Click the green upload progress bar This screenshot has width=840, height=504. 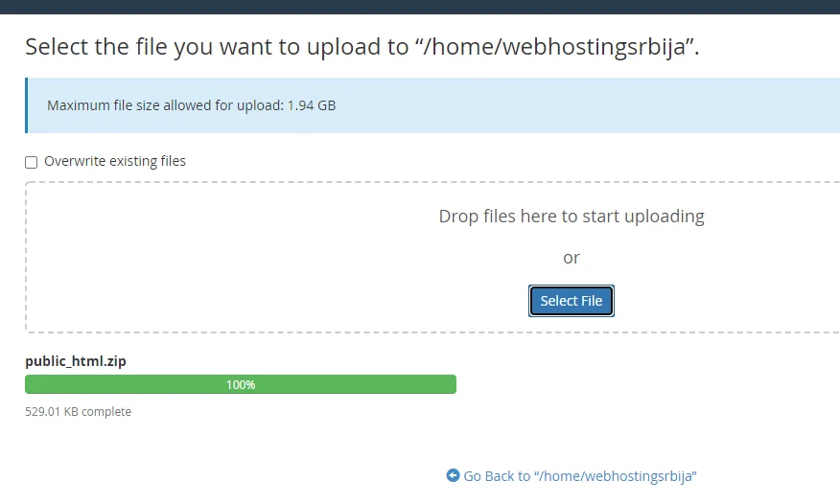click(x=241, y=384)
